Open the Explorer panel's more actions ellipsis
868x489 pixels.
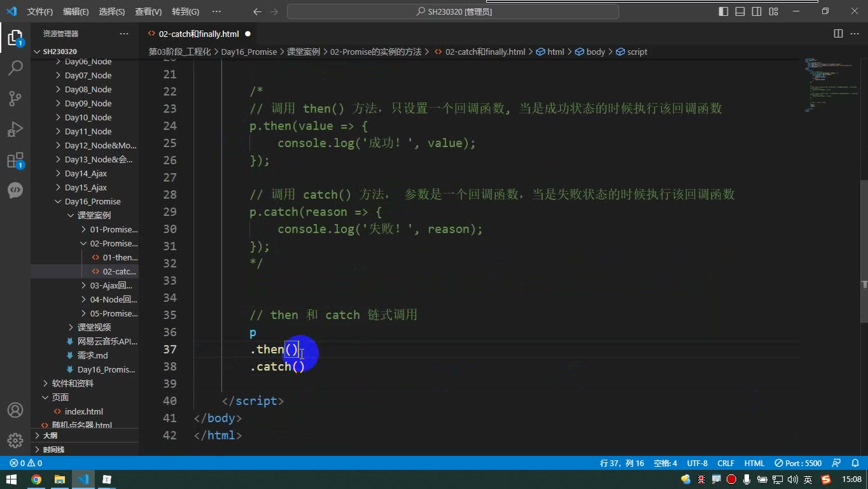coord(123,34)
